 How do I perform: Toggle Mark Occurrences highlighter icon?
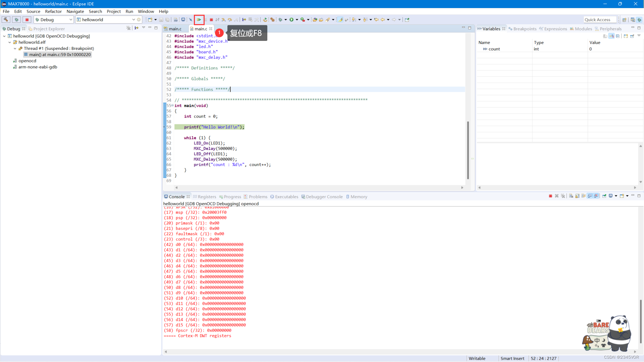pyautogui.click(x=340, y=20)
